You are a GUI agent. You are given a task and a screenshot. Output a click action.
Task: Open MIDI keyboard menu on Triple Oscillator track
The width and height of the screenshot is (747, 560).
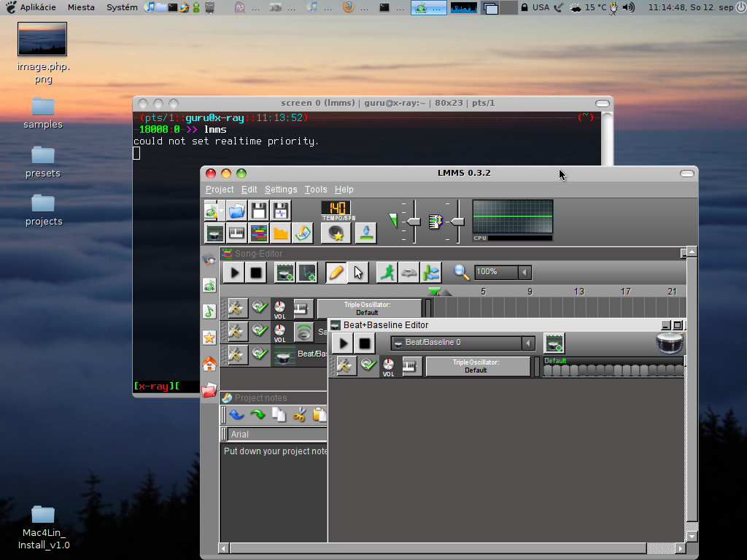[x=302, y=308]
